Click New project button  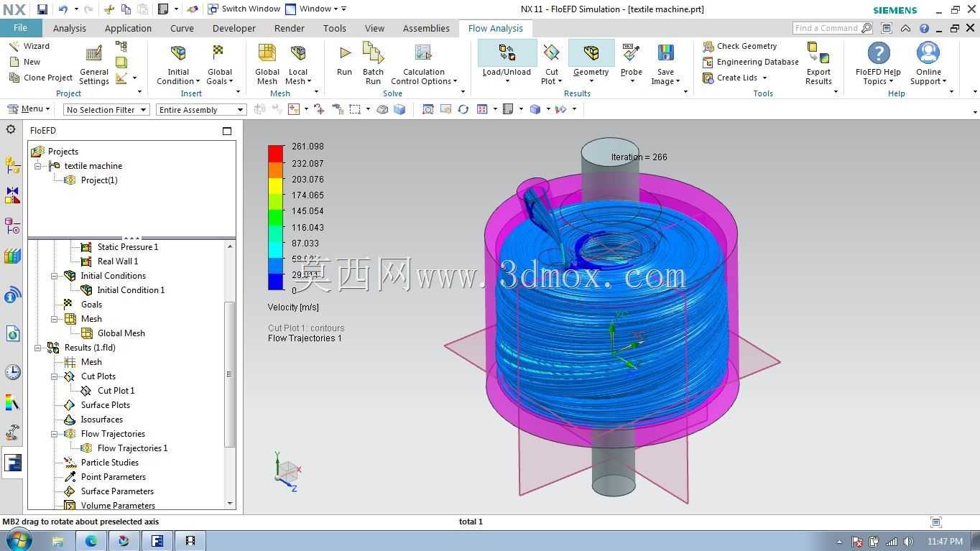click(24, 62)
